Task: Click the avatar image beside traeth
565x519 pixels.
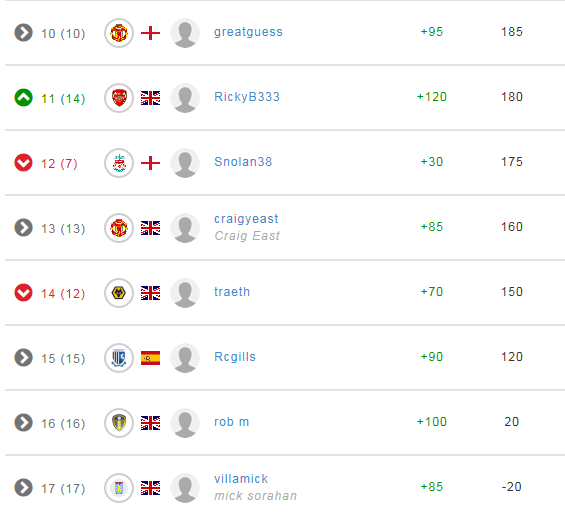Action: point(185,293)
